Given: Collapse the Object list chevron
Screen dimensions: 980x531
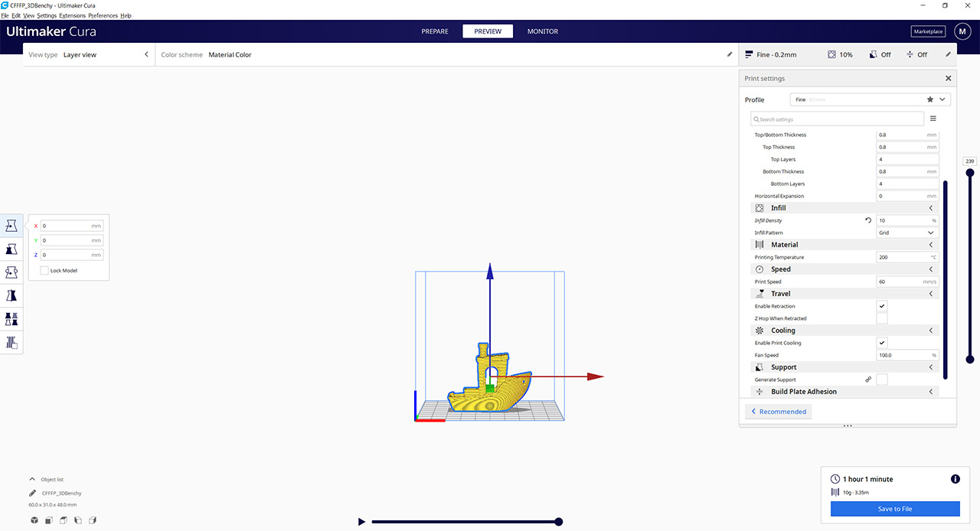Looking at the screenshot, I should point(32,480).
